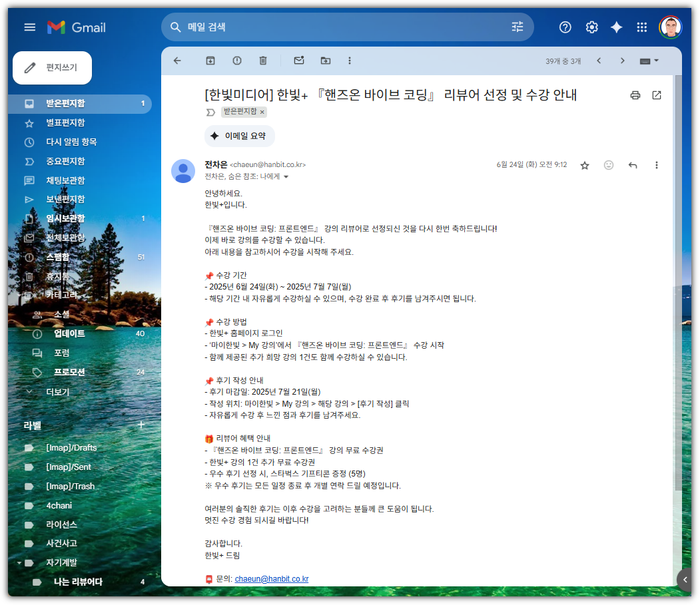Open 프로모션 category
Viewport: 700px width, 605px height.
81,372
